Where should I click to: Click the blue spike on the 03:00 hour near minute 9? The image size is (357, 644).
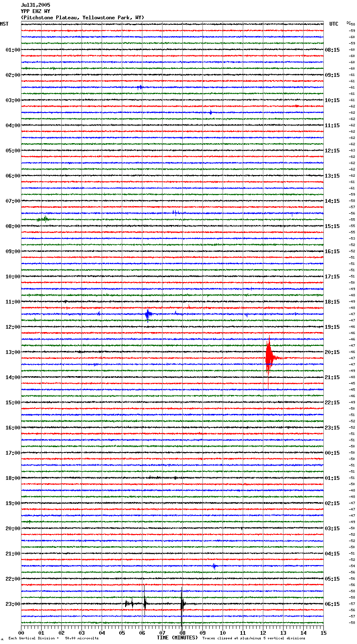pos(211,113)
